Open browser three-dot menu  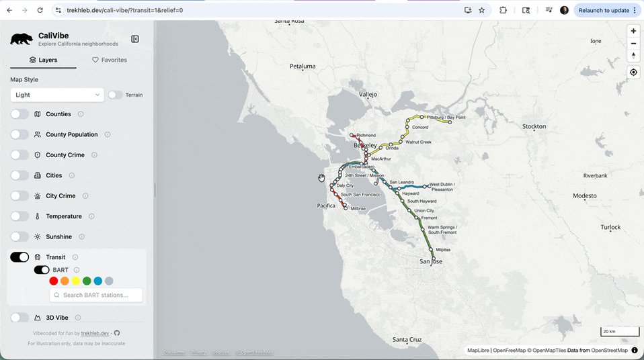(635, 10)
